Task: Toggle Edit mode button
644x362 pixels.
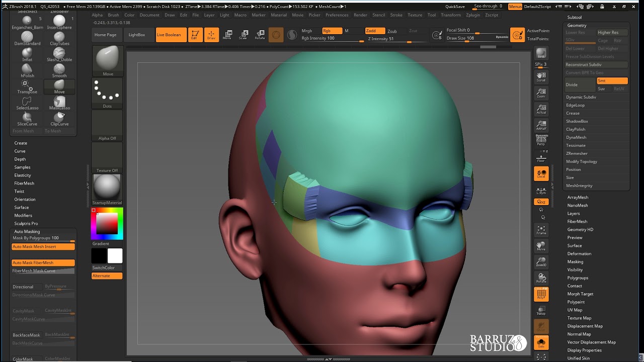Action: [195, 35]
